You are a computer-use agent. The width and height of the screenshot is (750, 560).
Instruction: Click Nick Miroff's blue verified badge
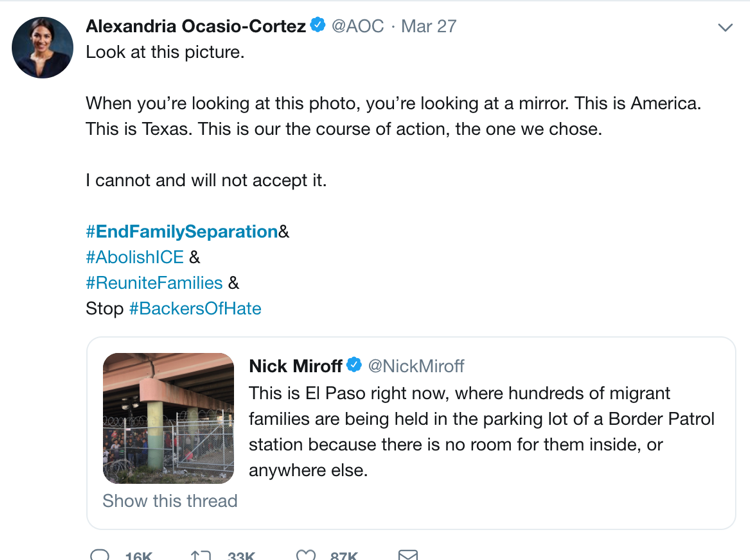(x=354, y=366)
